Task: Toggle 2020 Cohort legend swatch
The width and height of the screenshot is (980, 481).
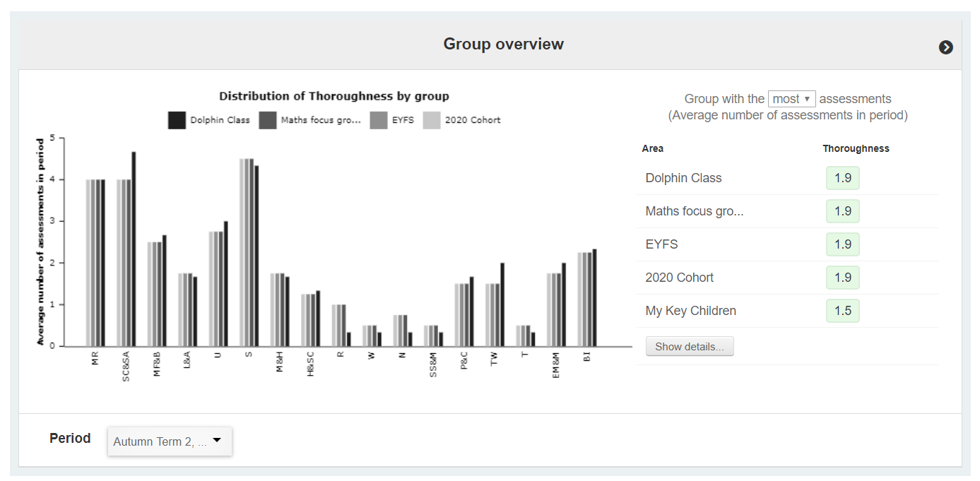Action: coord(432,120)
